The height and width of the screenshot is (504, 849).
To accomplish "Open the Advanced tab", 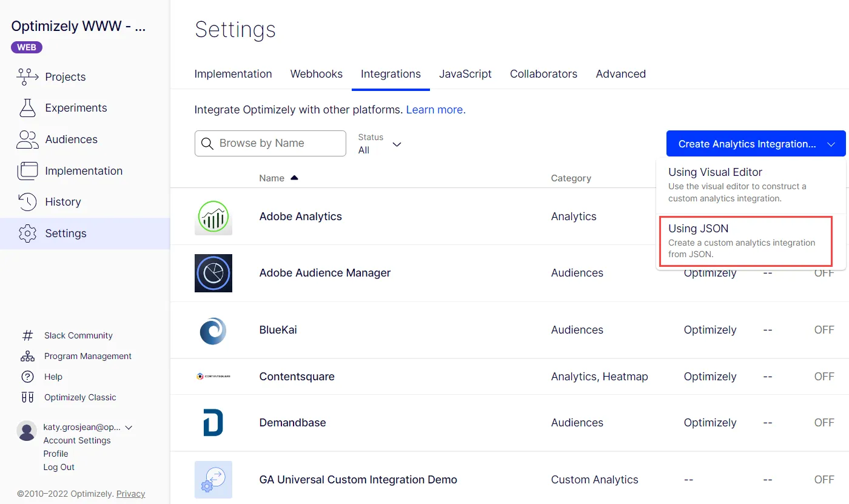I will (620, 74).
